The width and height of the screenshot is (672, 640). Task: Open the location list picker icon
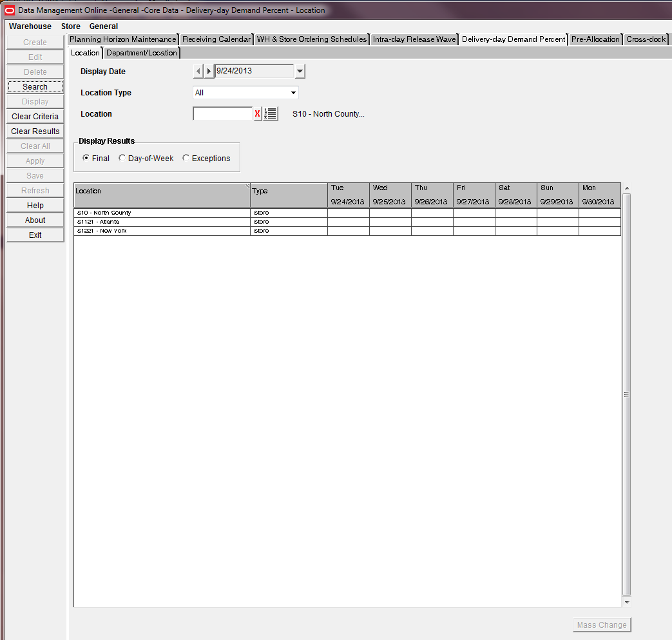tap(271, 114)
